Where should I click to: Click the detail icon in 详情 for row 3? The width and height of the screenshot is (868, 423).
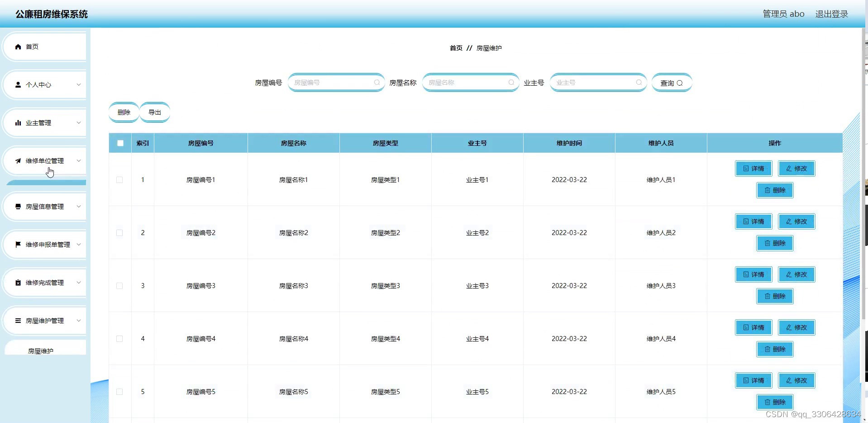(746, 274)
